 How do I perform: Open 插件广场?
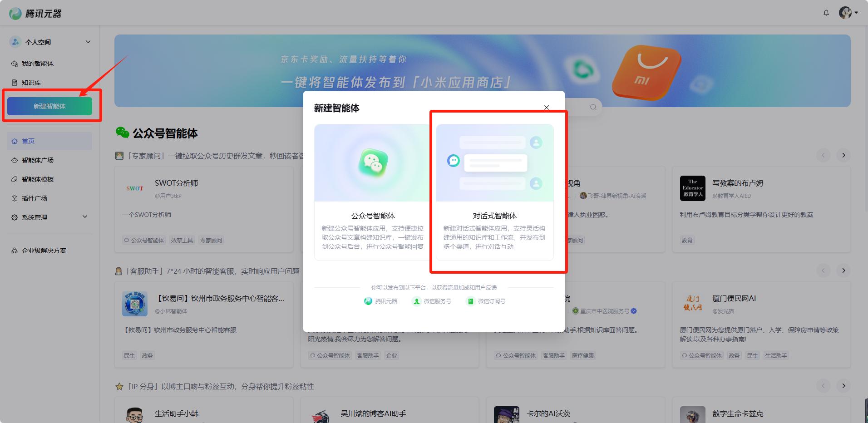coord(35,198)
